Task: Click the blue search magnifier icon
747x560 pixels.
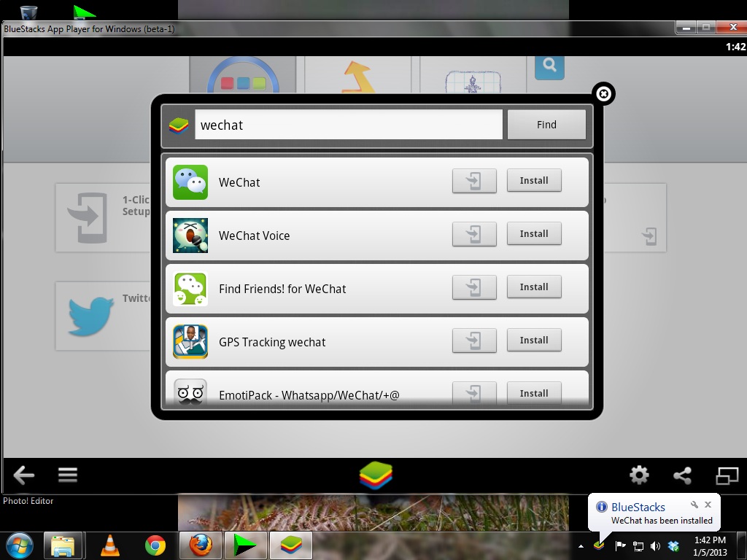Action: tap(549, 66)
